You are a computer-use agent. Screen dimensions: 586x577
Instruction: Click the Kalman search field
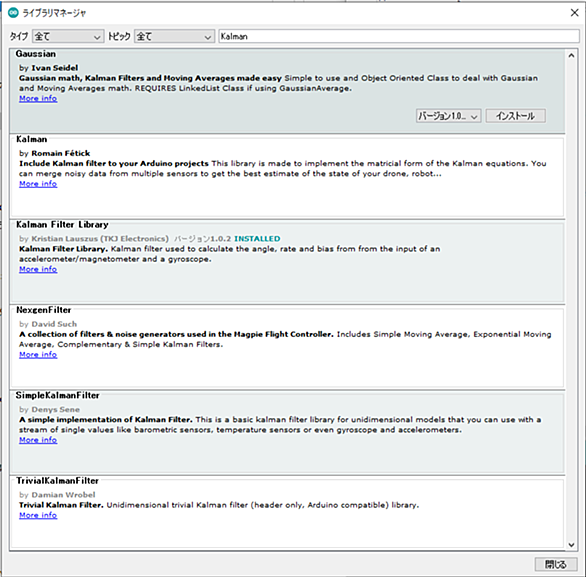(399, 36)
